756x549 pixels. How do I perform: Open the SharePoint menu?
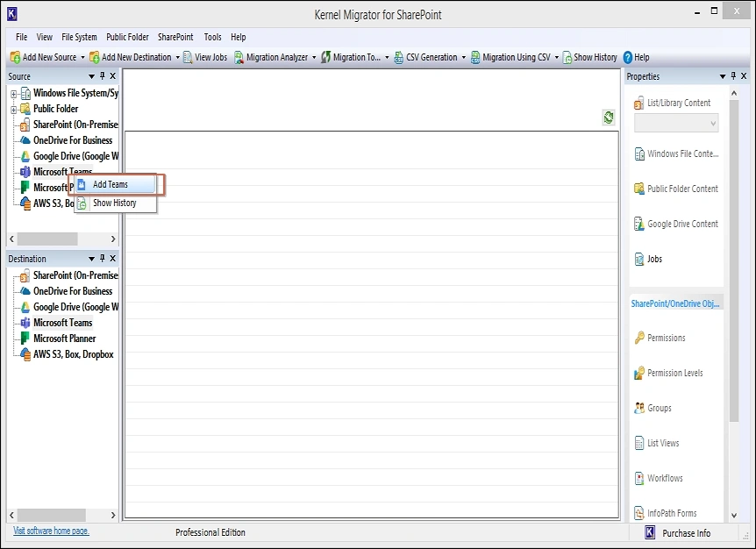pos(175,37)
